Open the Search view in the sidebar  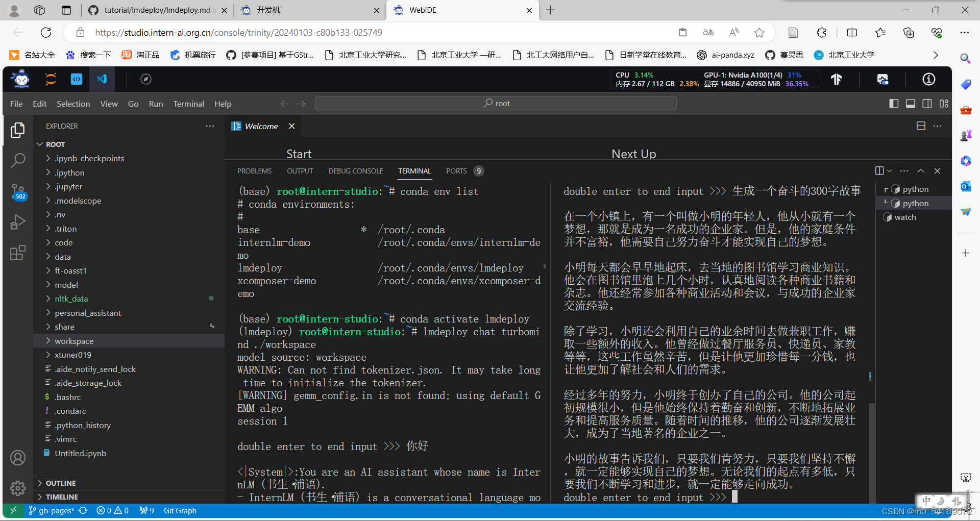[18, 160]
